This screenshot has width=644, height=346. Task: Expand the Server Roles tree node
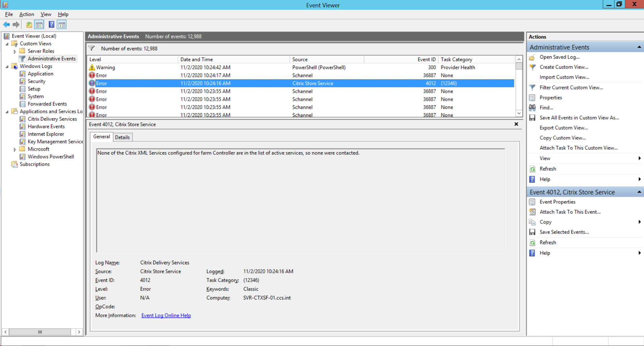pos(15,52)
